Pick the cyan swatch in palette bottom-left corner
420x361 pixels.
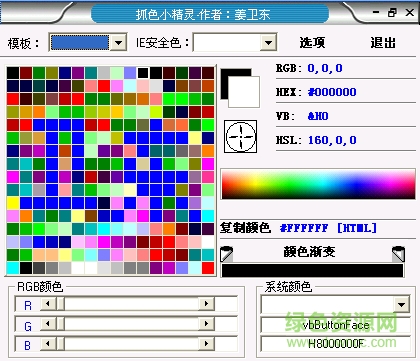click(x=13, y=268)
